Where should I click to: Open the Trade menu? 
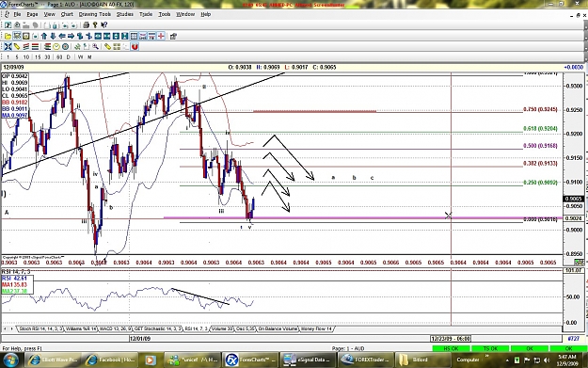point(146,14)
